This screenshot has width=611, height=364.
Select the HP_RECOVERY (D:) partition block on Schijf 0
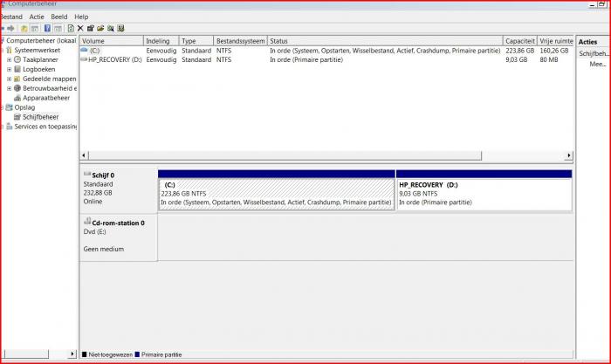(x=484, y=190)
